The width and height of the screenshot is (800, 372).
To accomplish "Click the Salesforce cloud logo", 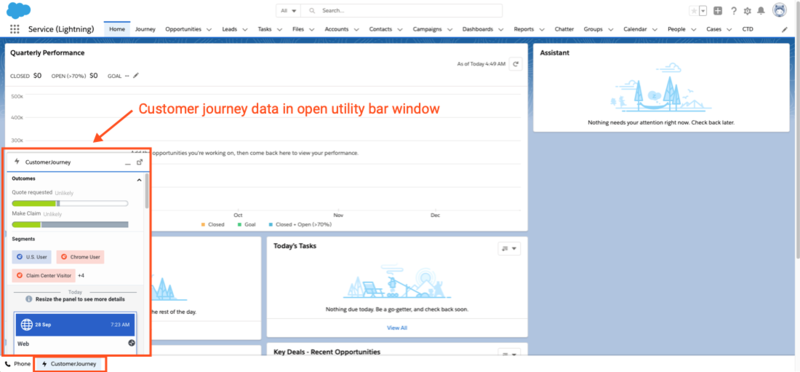I will 18,10.
